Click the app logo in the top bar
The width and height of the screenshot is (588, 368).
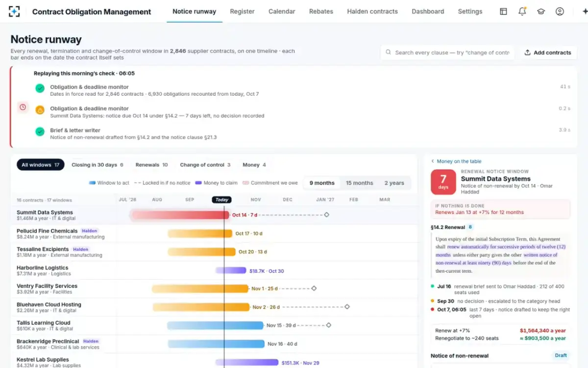[14, 11]
